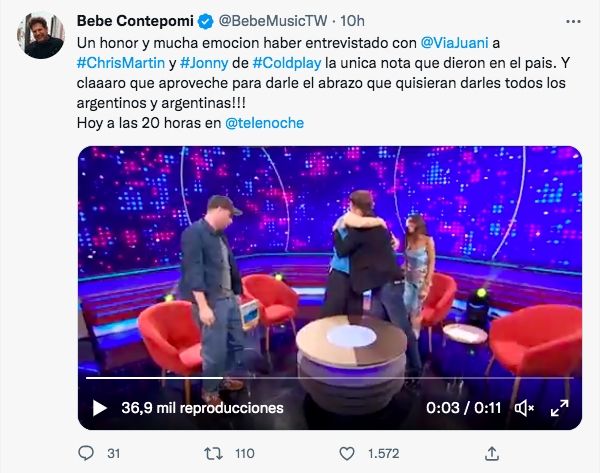Unmute the video speaker icon
This screenshot has height=473, width=604.
(525, 408)
